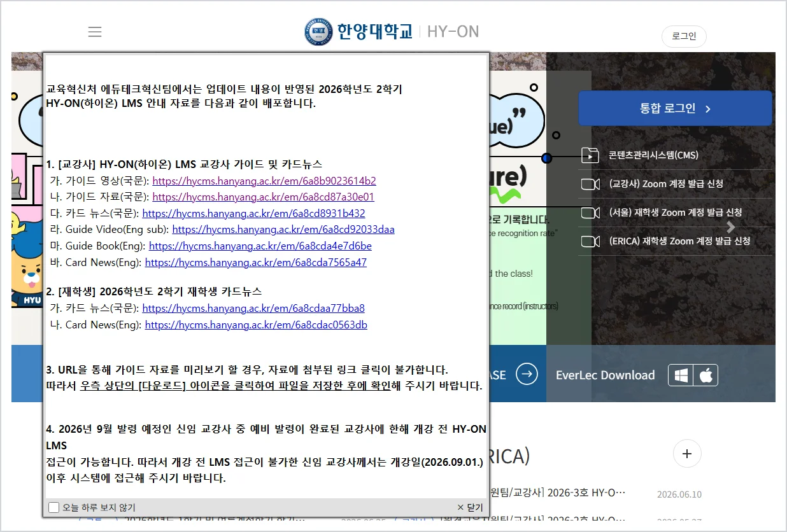Click camera icon beside (교강사) Zoom 계정
Viewport: 787px width, 532px height.
590,184
